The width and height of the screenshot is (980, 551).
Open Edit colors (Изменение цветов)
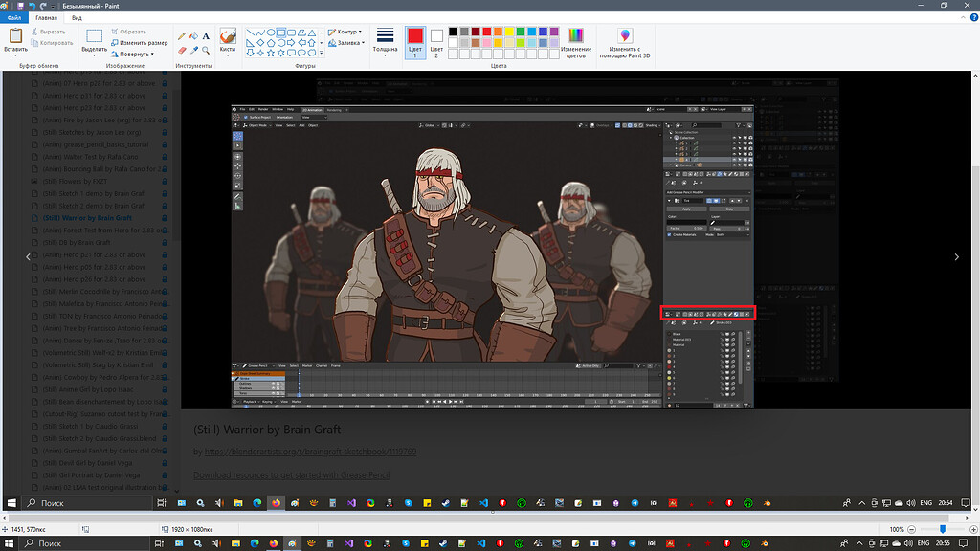point(575,43)
